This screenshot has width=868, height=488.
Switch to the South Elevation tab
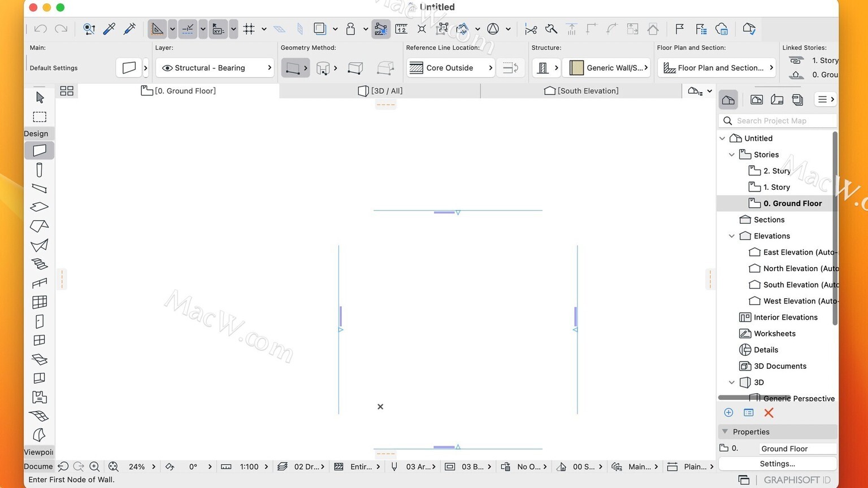coord(581,91)
